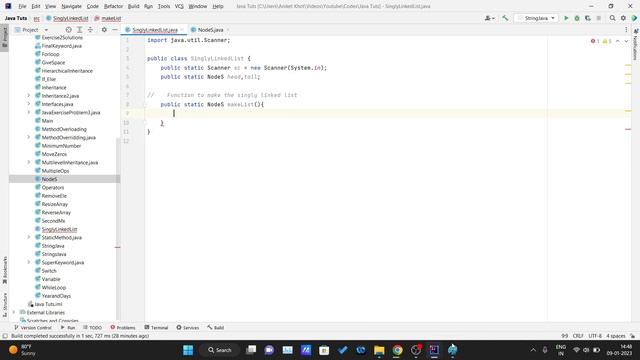
Task: Expand the Interfaces.java tree node
Action: [x=29, y=104]
